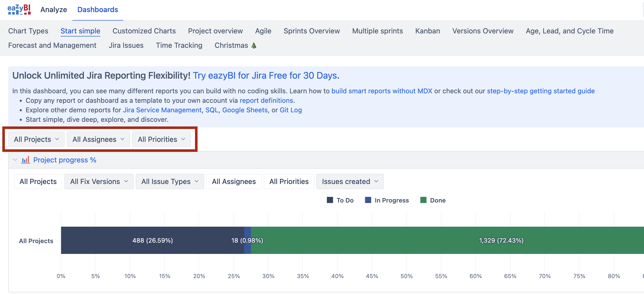Open the Customized Charts tab
This screenshot has width=644, height=294.
pyautogui.click(x=144, y=31)
